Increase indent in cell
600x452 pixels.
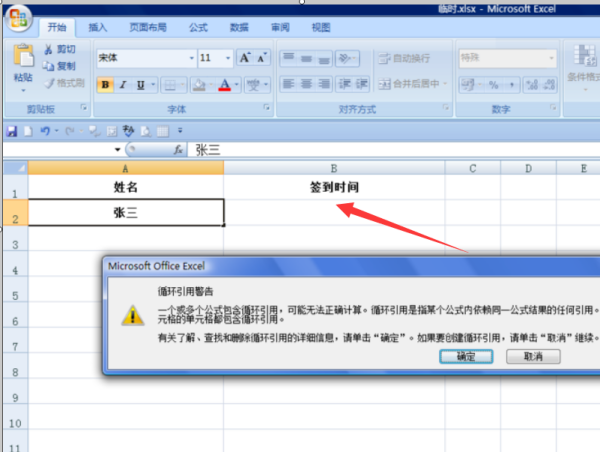coord(362,84)
